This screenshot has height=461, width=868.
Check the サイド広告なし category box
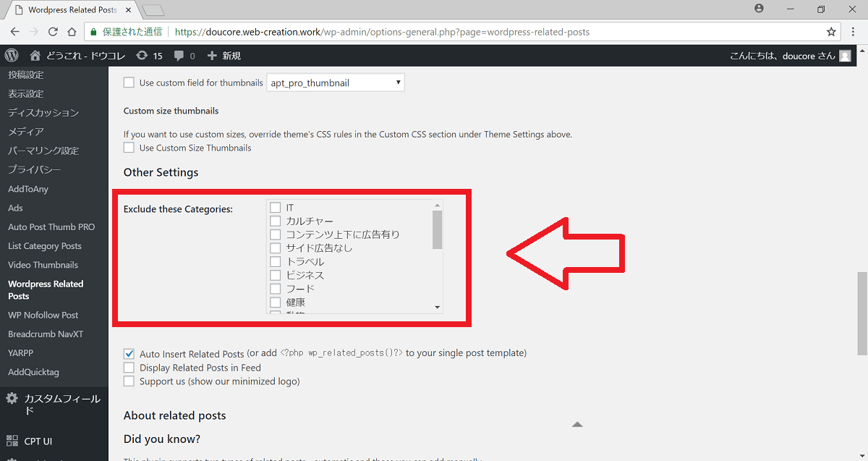pyautogui.click(x=275, y=248)
